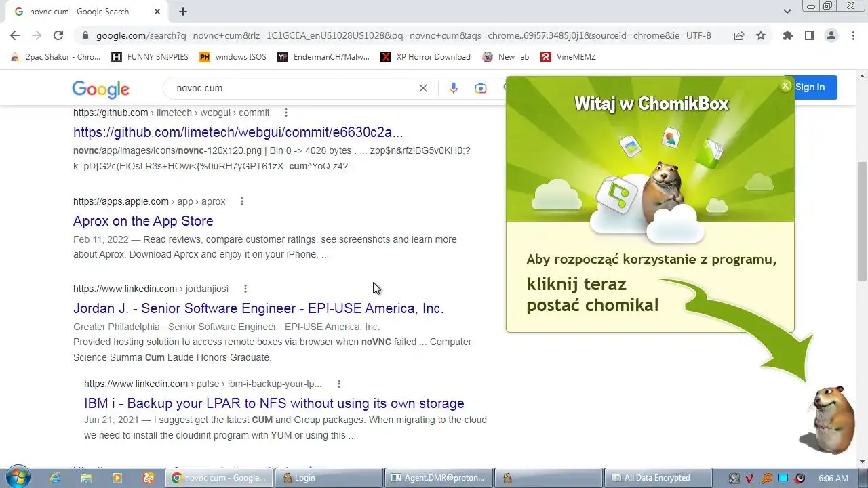Image resolution: width=868 pixels, height=488 pixels.
Task: Open the 'windows ISOS' bookmark
Action: click(233, 57)
